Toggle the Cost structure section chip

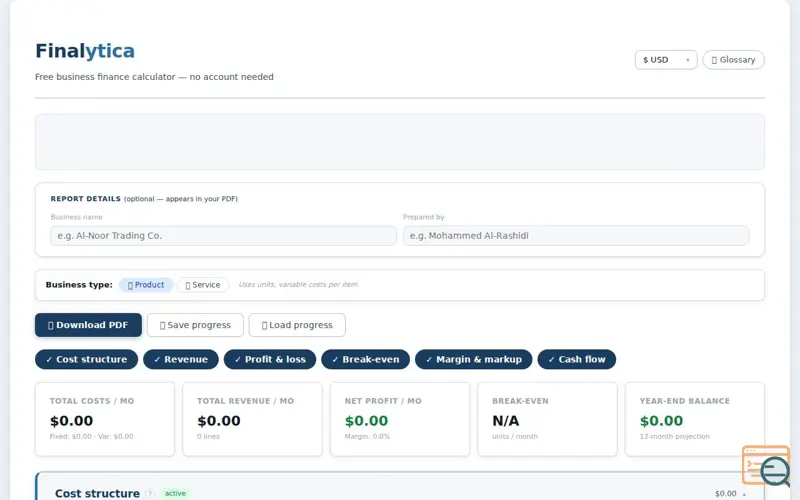click(x=86, y=359)
